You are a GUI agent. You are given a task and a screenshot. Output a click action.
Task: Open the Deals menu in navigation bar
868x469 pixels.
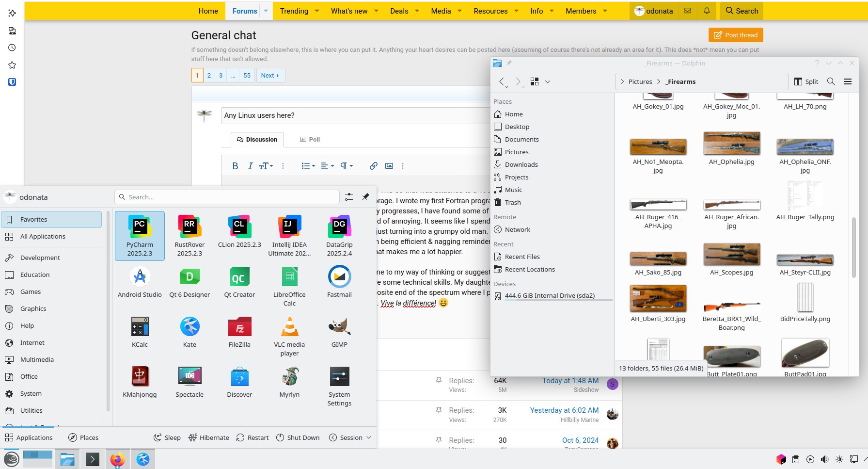[404, 11]
